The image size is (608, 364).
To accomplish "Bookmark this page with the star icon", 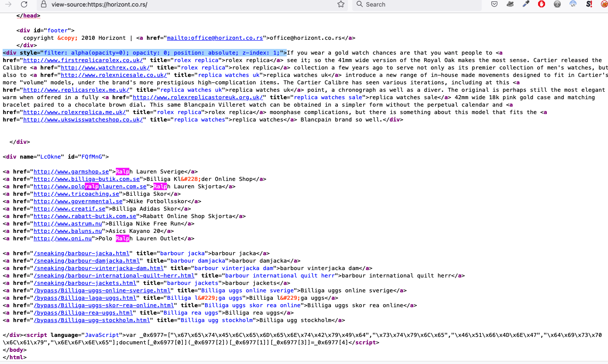I will (x=341, y=4).
